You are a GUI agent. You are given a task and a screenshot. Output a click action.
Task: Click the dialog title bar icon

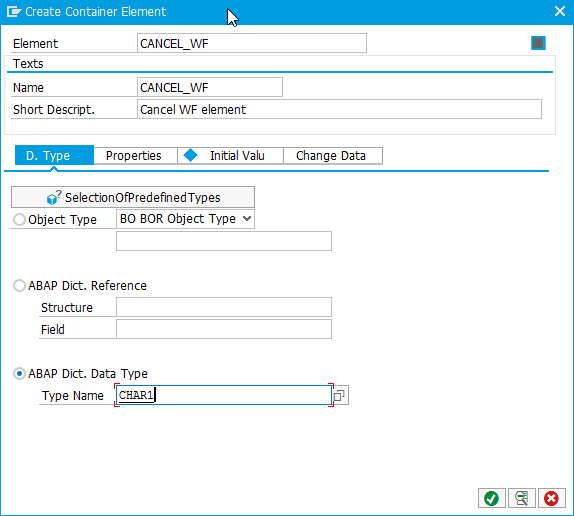[x=14, y=12]
